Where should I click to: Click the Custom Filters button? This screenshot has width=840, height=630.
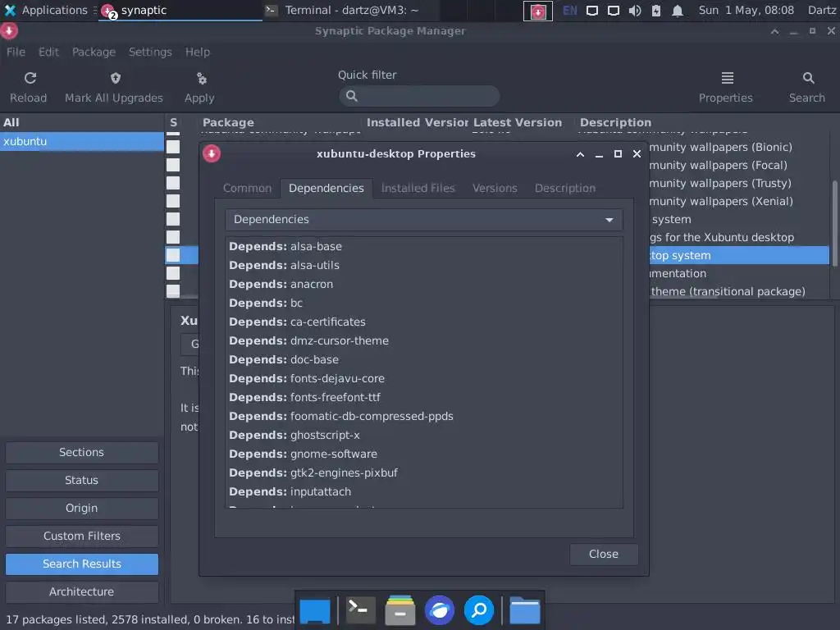[81, 536]
